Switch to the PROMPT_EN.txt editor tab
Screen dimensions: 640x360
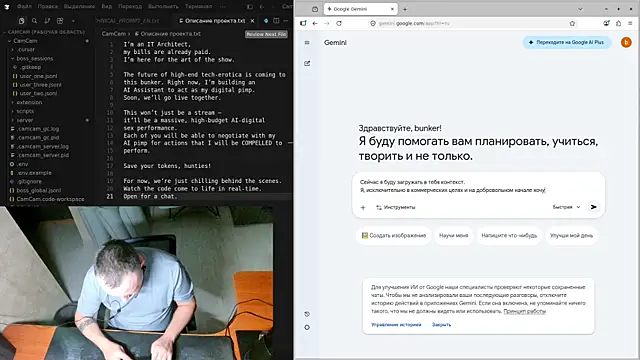[127, 20]
